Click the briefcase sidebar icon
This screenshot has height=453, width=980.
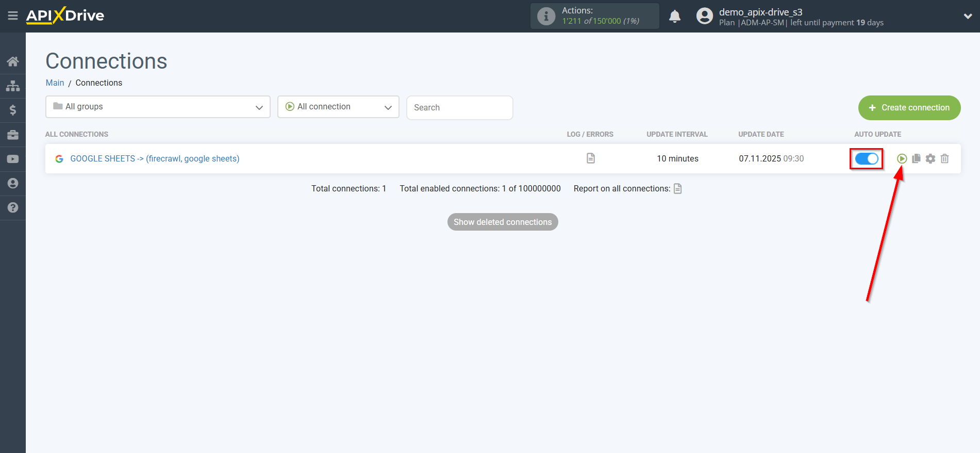pyautogui.click(x=13, y=135)
